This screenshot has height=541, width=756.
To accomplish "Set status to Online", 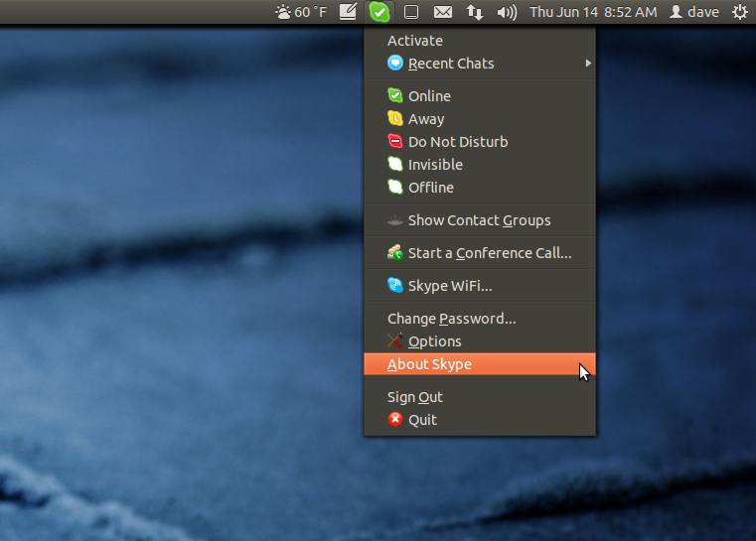I will [x=480, y=96].
